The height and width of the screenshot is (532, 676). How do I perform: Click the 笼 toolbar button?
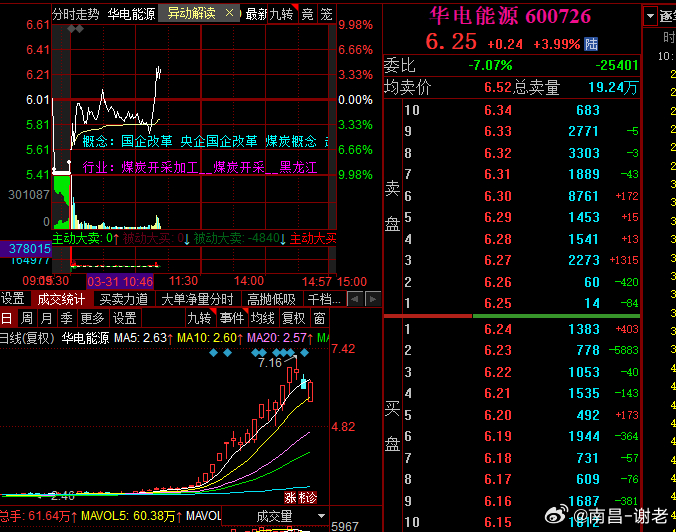click(x=326, y=14)
